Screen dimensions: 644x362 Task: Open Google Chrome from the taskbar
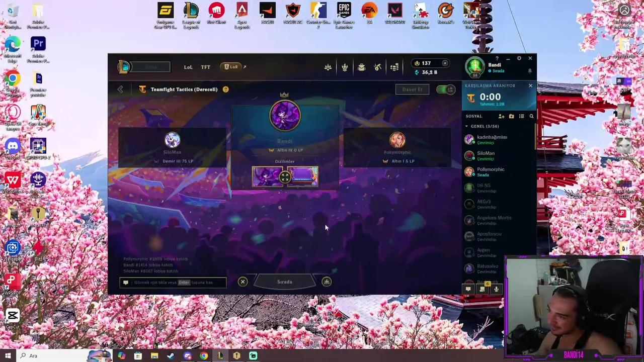coord(204,356)
